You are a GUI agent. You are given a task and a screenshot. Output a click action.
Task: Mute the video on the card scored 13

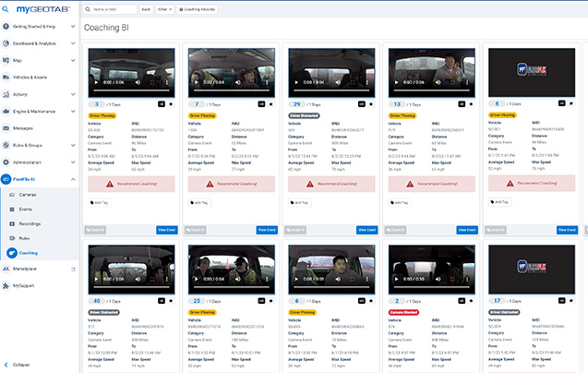pos(438,82)
